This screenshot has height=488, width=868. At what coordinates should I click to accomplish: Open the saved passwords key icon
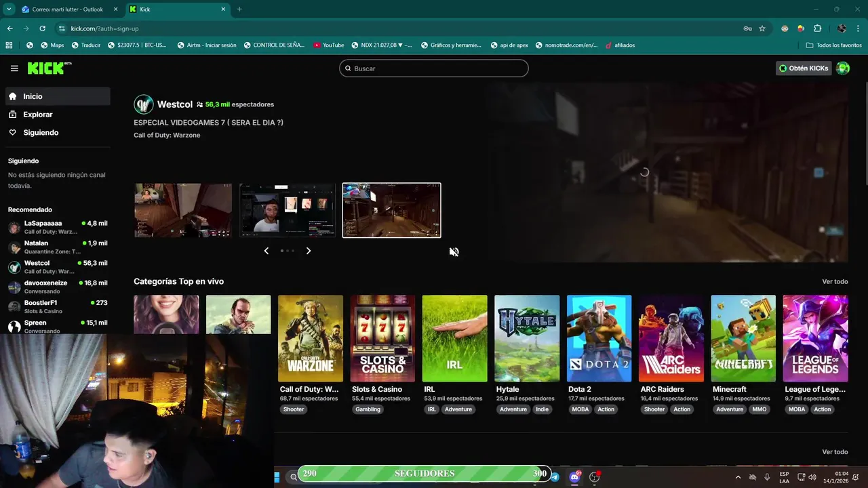point(747,28)
